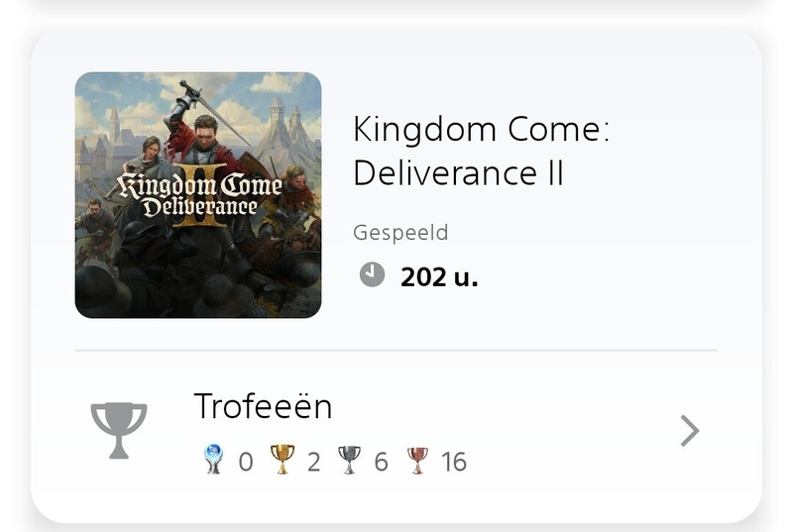Click the clock icon beside playtime
The image size is (793, 532).
(372, 274)
